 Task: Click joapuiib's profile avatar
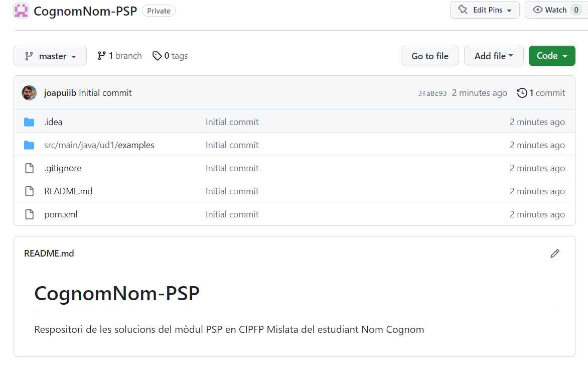[x=29, y=93]
